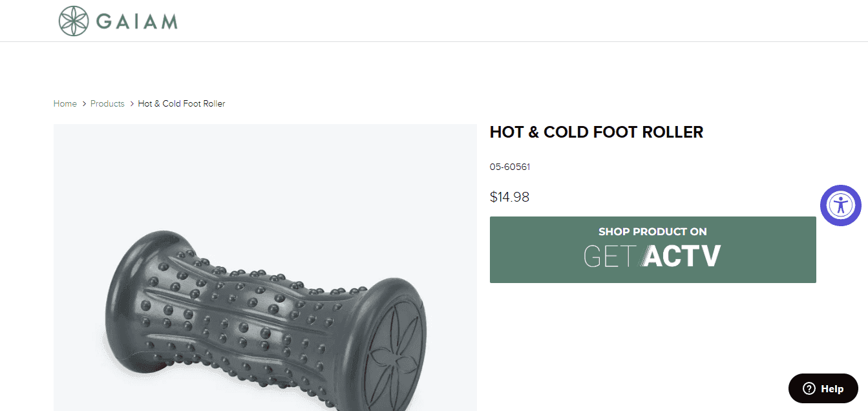The image size is (868, 411).
Task: Click the Gaiam flower logo icon
Action: click(74, 19)
